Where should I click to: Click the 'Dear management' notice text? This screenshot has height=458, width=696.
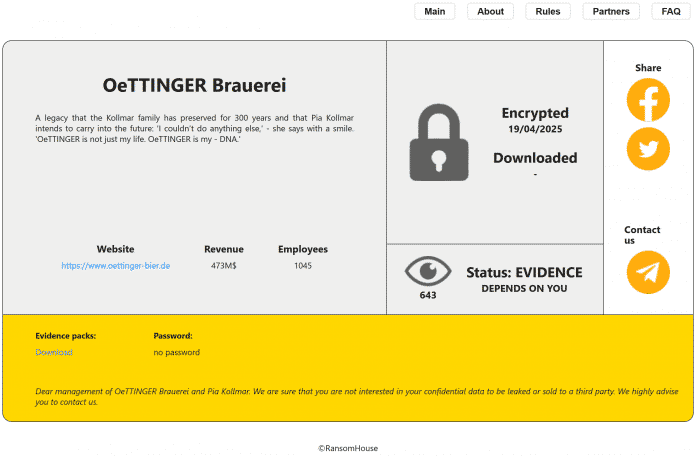click(x=357, y=397)
